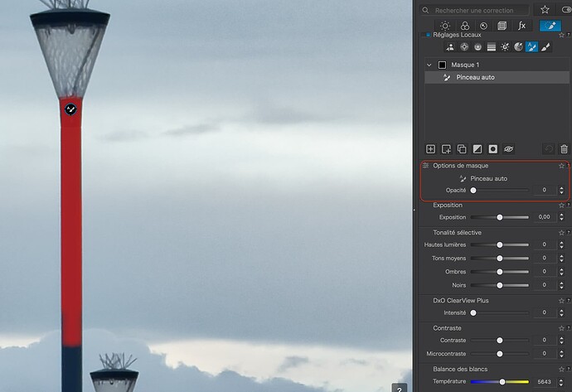Click the duplicate mask icon
Viewport: 572px width, 392px height.
point(461,149)
